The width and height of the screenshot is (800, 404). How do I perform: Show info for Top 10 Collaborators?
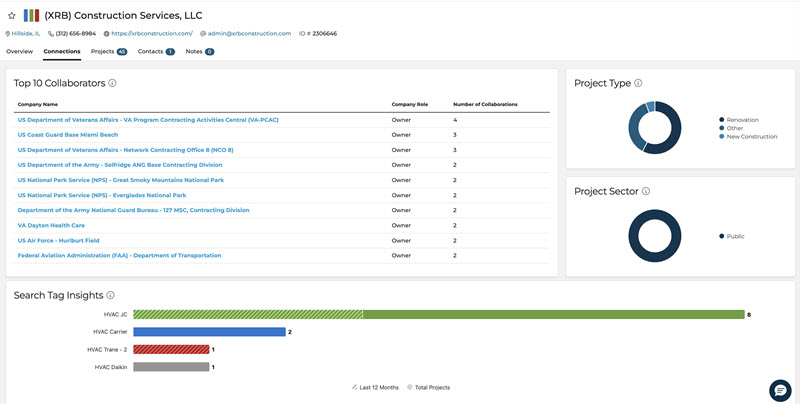coord(112,83)
